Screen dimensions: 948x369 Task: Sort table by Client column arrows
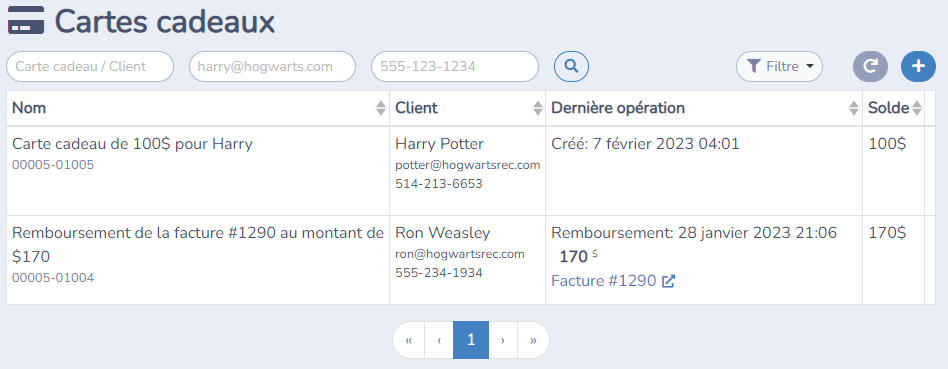pyautogui.click(x=537, y=108)
